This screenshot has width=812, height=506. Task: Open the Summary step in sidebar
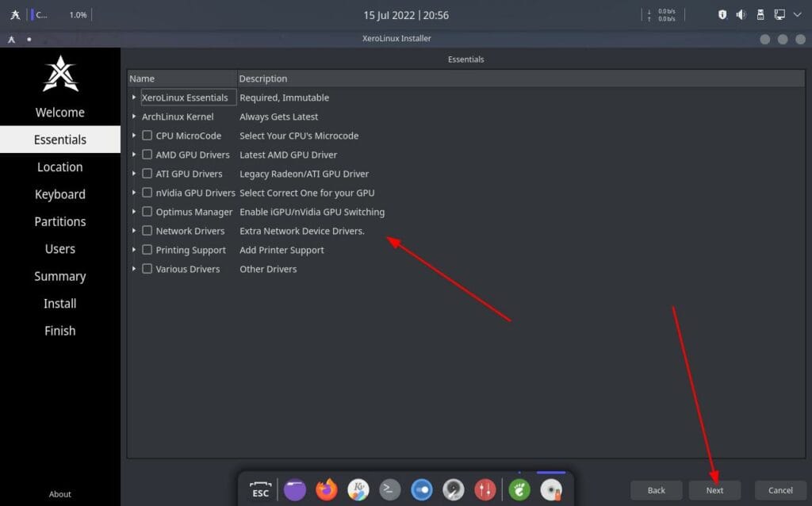[60, 276]
